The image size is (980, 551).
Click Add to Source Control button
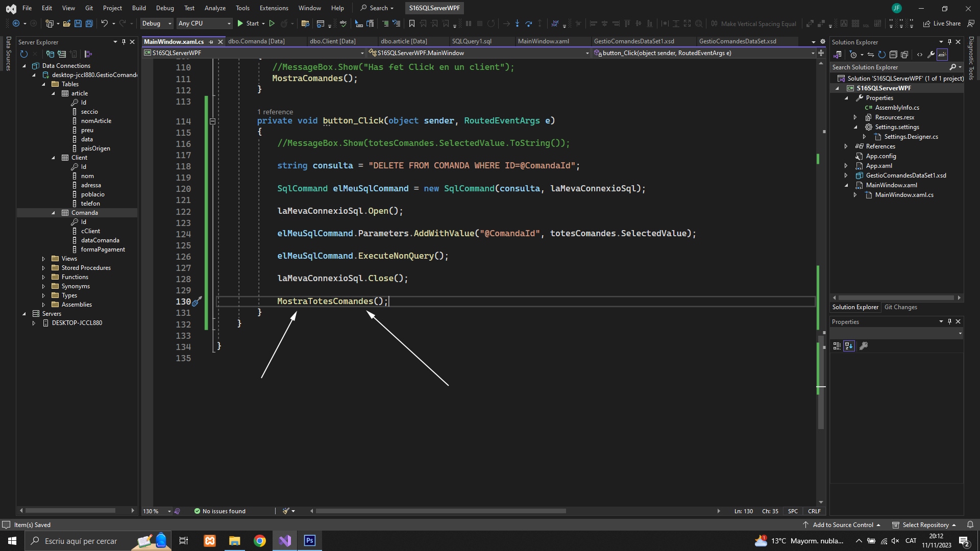(x=842, y=525)
